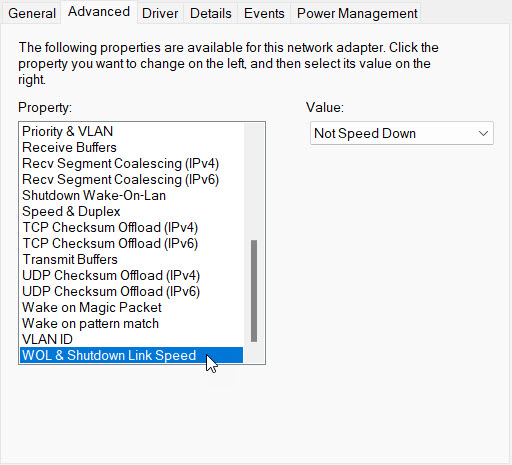Pick TCP Checksum Offload (IPv4)
The image size is (512, 465).
tap(132, 227)
